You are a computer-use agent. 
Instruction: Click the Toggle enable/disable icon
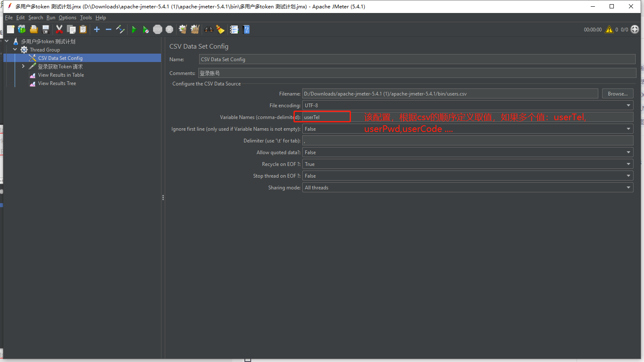(120, 29)
